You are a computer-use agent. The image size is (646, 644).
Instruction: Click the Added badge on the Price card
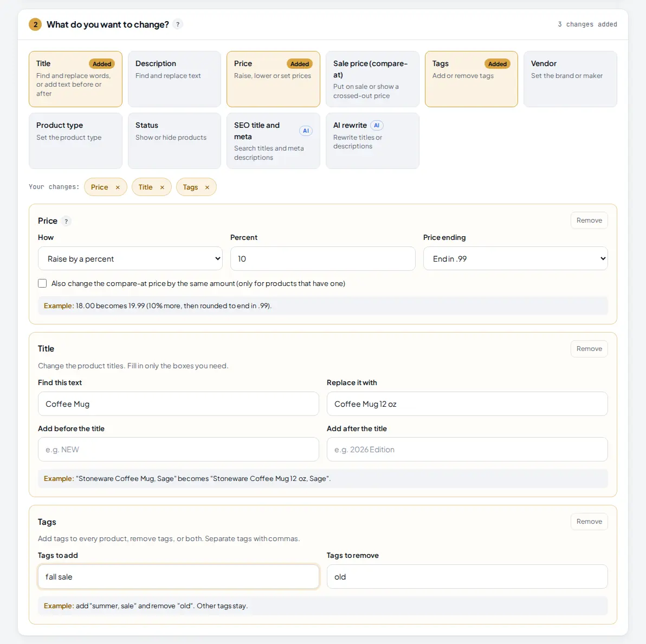pos(300,64)
